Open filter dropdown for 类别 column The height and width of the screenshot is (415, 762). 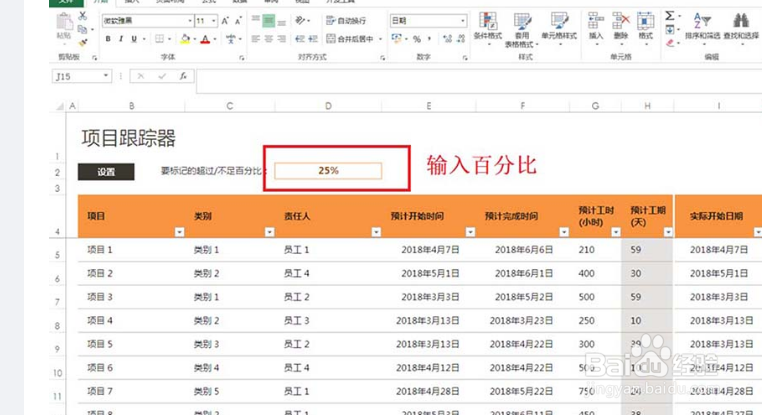270,232
